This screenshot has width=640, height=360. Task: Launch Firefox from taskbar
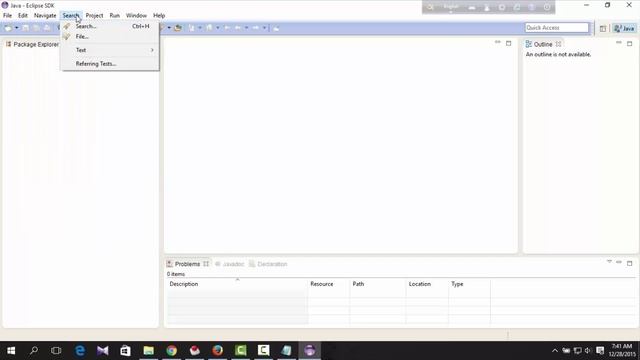[x=218, y=351]
